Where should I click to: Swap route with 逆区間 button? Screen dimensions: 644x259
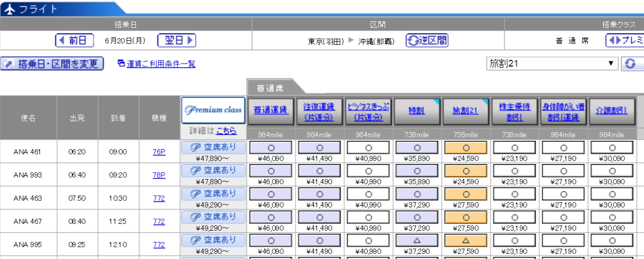pos(427,40)
